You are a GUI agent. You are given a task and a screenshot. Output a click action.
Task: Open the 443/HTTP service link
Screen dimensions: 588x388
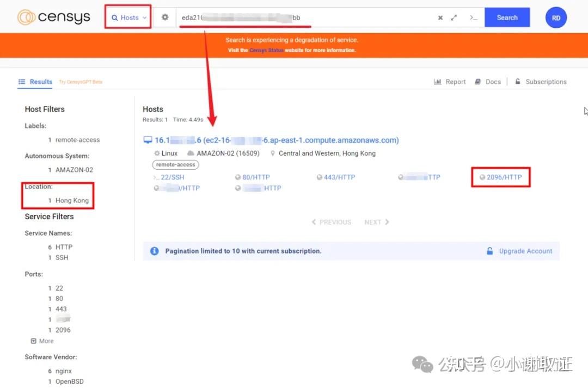(x=339, y=177)
